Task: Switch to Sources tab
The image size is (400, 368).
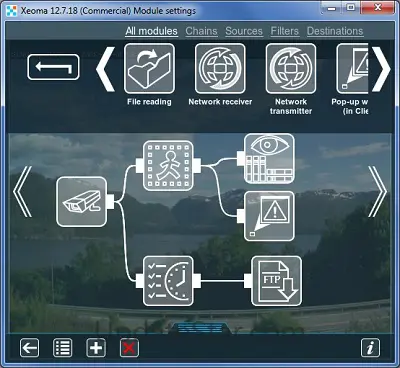Action: (x=244, y=31)
